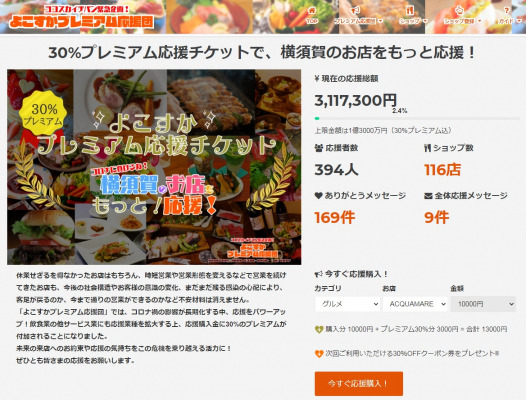Click the megaphone icon in navigation
Screen dimensions: 526x400
(355, 11)
